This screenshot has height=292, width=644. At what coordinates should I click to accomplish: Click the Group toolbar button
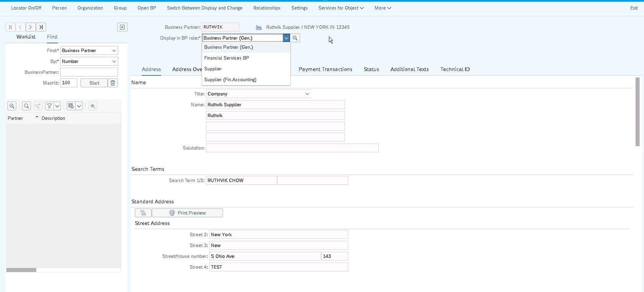(120, 8)
